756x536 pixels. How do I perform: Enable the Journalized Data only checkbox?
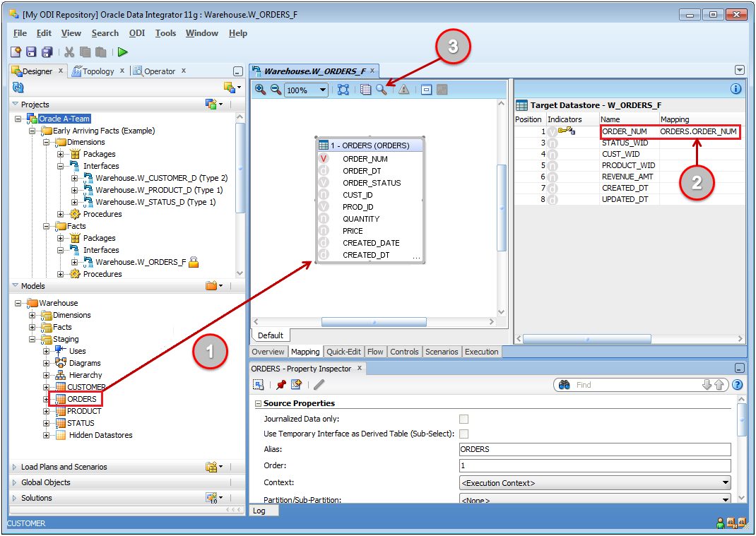[464, 419]
